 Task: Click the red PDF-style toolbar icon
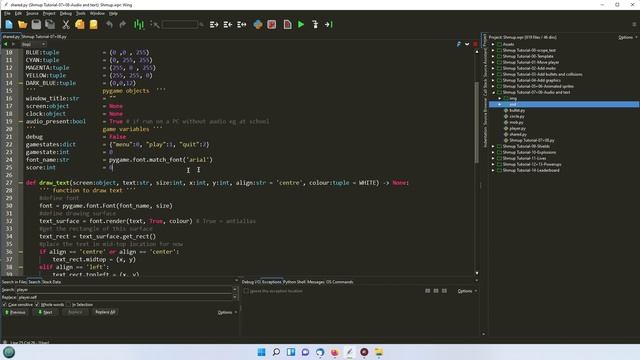click(x=272, y=24)
